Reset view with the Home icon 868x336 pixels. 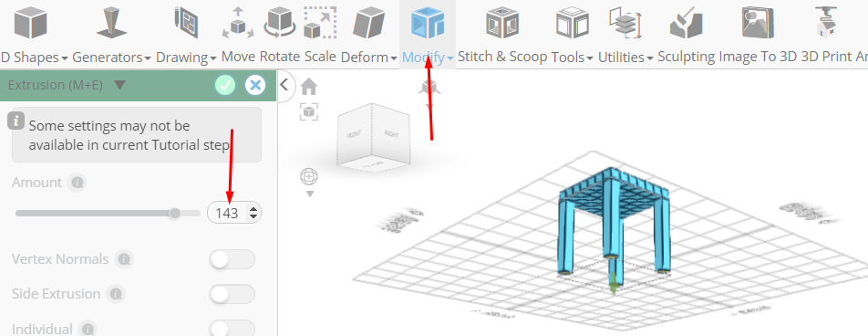click(x=309, y=87)
